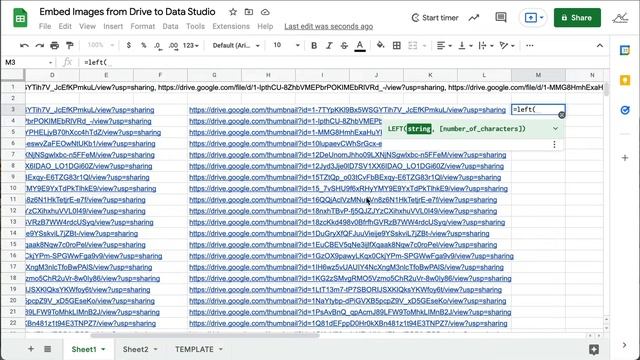Open Keep notes side panel
The image size is (640, 360).
pyautogui.click(x=625, y=80)
